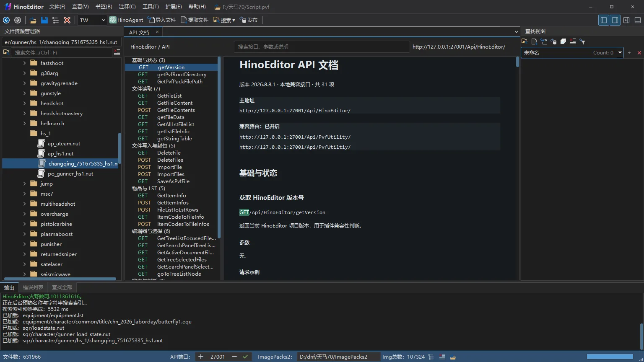Open the document tab list chevron
The height and width of the screenshot is (362, 644).
[x=516, y=32]
